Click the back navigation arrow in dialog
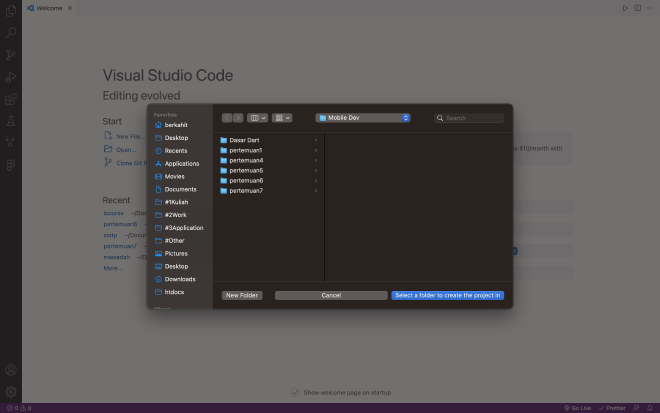The height and width of the screenshot is (413, 660). click(x=227, y=118)
